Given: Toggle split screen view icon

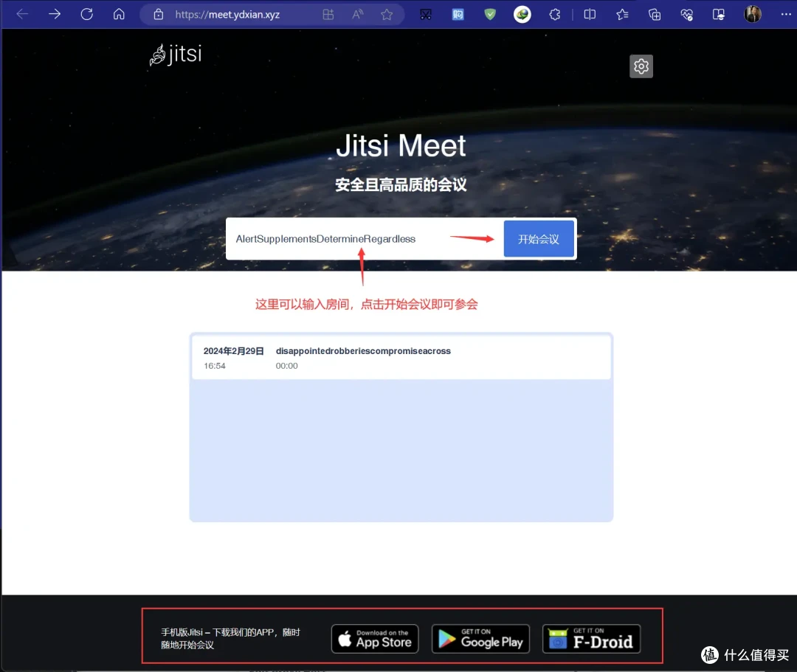Looking at the screenshot, I should click(x=590, y=15).
